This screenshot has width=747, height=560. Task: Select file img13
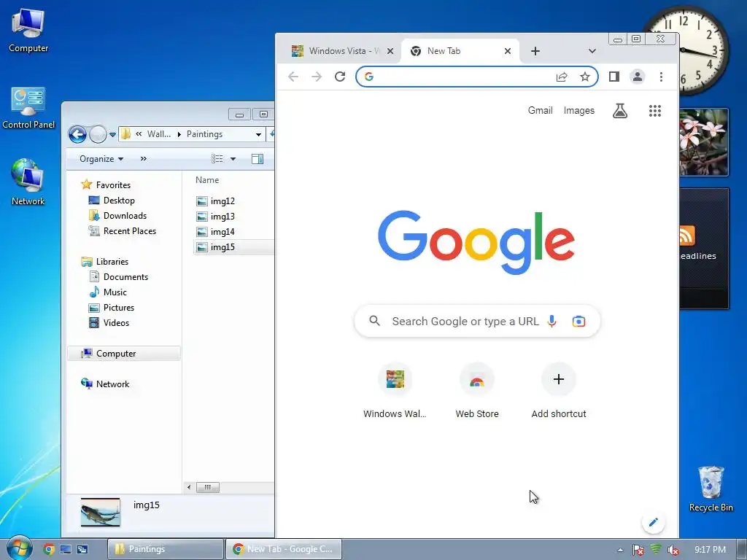pos(222,216)
